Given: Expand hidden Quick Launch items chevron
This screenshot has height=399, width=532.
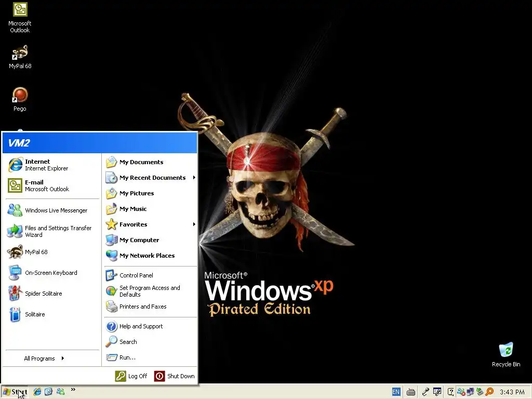Looking at the screenshot, I should (x=73, y=390).
